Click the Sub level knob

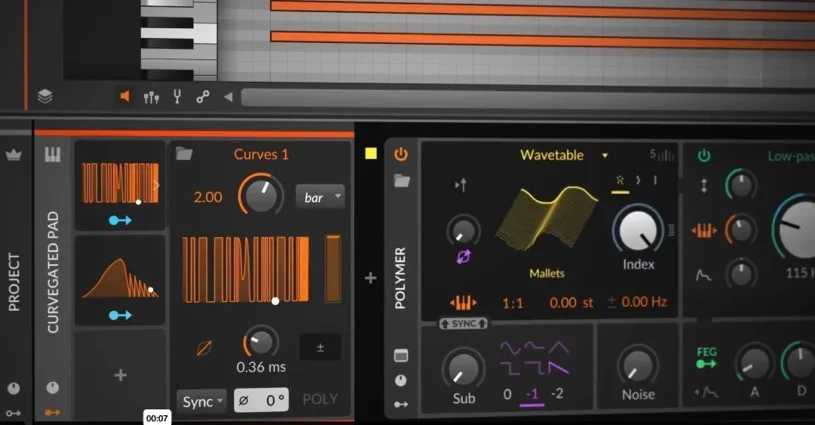click(463, 368)
